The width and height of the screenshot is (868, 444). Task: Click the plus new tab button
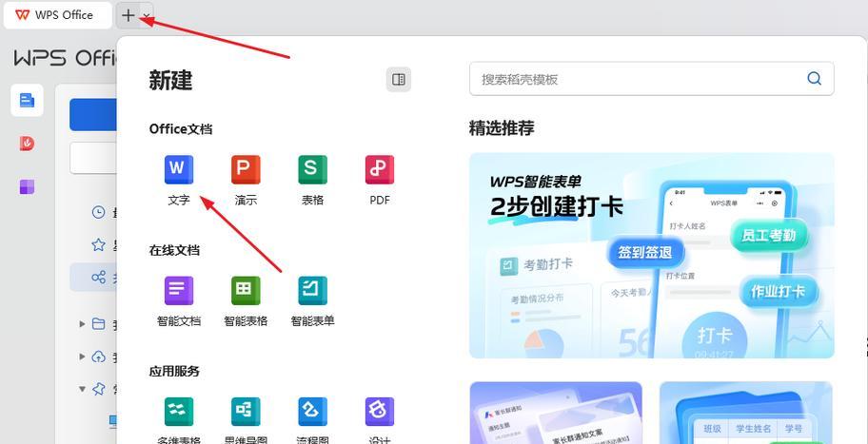point(128,15)
